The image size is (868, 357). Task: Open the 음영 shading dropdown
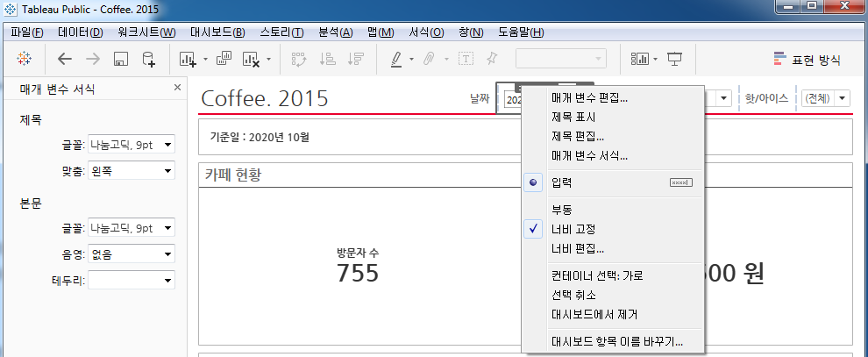(x=132, y=254)
